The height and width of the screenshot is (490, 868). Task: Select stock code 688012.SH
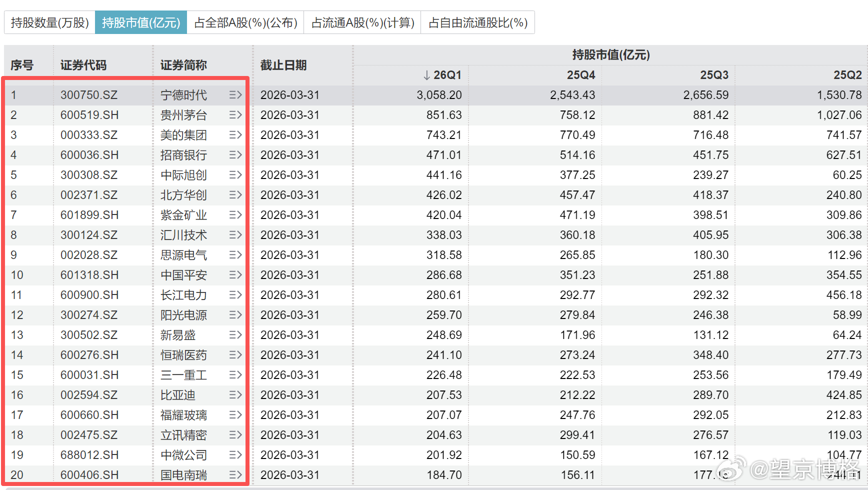click(89, 455)
